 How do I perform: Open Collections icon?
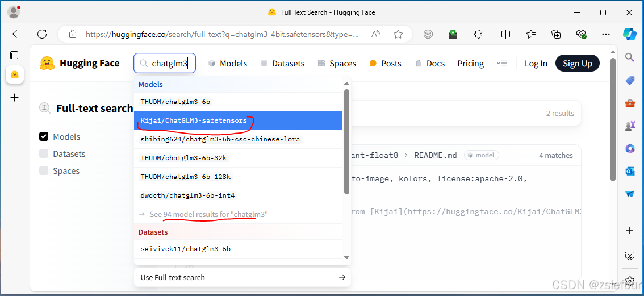click(x=556, y=34)
